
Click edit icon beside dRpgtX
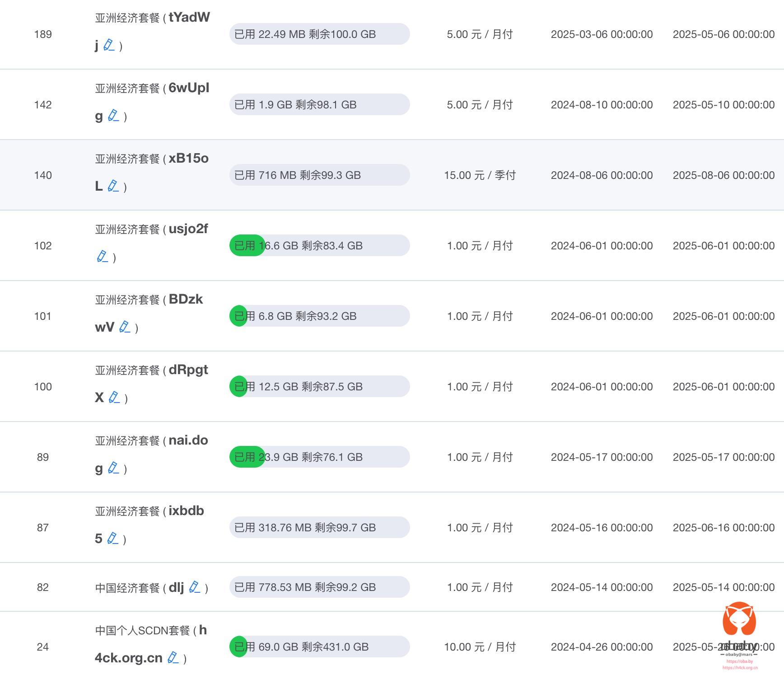tap(114, 397)
